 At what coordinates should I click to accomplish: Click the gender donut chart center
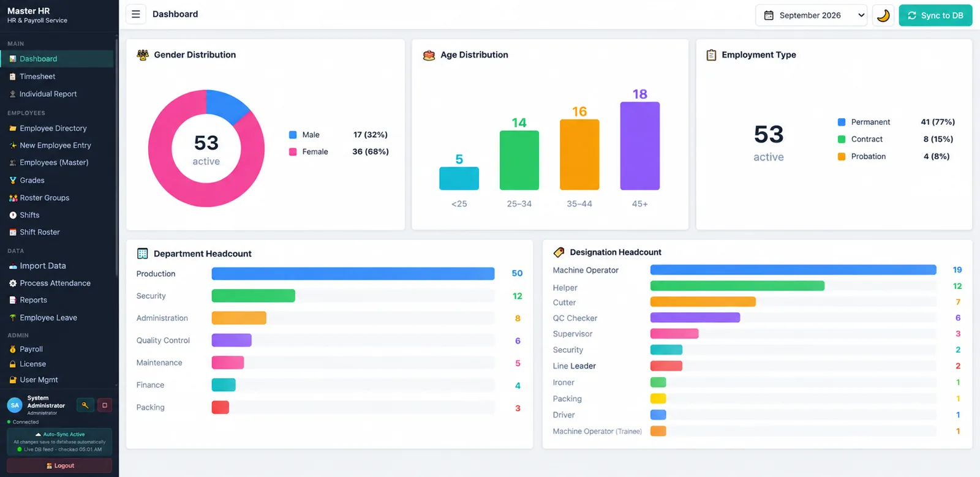206,149
